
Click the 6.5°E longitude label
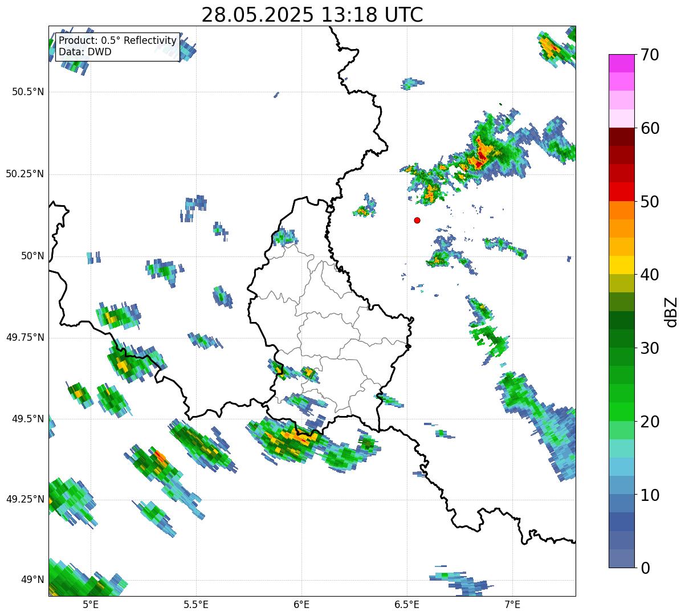(407, 605)
